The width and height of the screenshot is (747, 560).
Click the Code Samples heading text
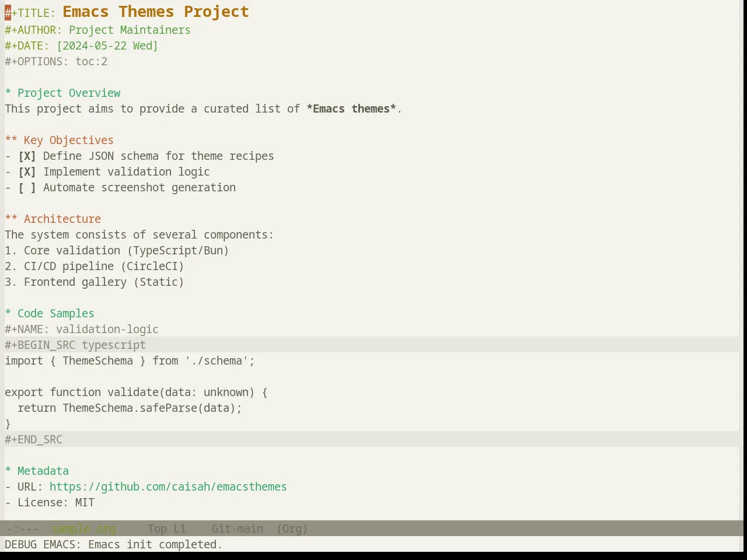[56, 314]
